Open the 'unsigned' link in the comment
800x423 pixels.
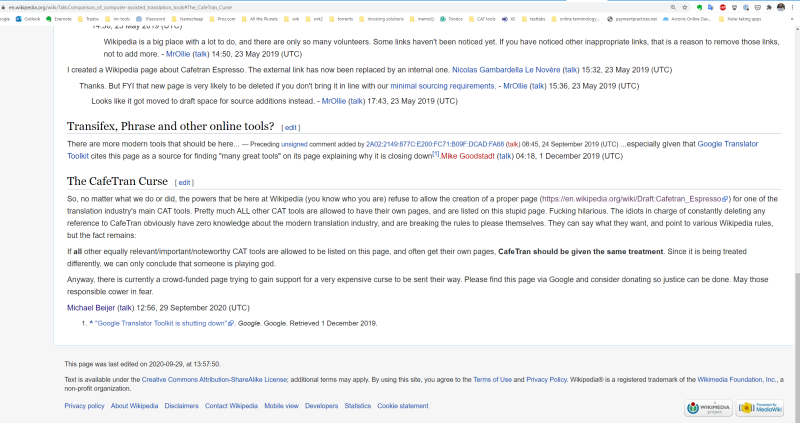tap(294, 144)
